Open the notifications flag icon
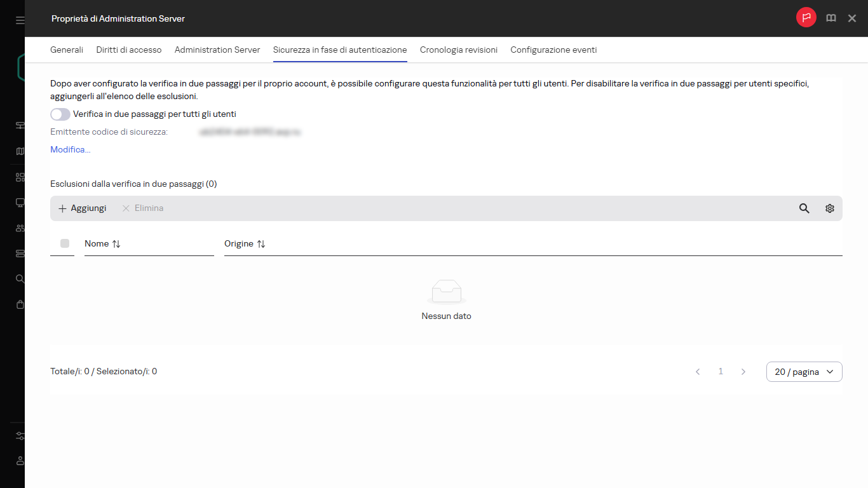This screenshot has width=868, height=488. pos(806,18)
